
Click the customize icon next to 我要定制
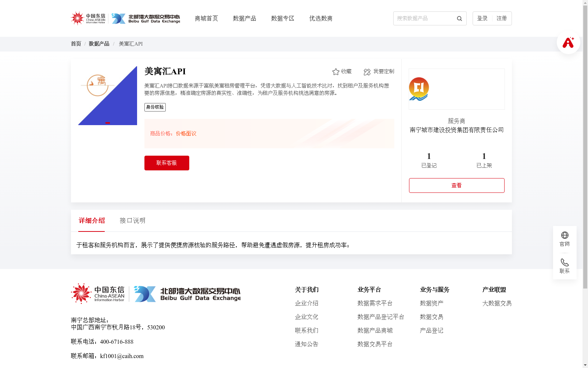[367, 72]
